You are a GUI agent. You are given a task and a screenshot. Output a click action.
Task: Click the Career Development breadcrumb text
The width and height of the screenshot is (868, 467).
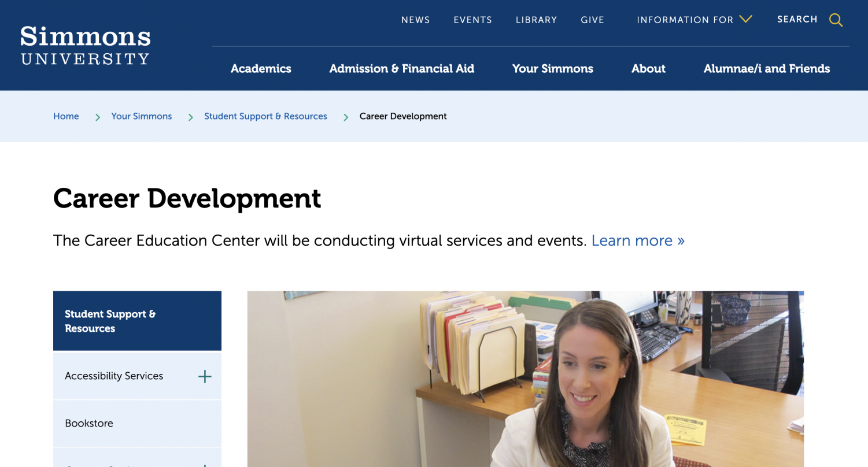[x=403, y=116]
